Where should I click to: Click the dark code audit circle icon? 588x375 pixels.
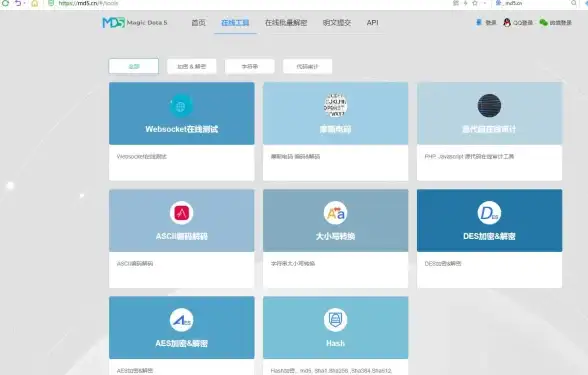click(489, 106)
